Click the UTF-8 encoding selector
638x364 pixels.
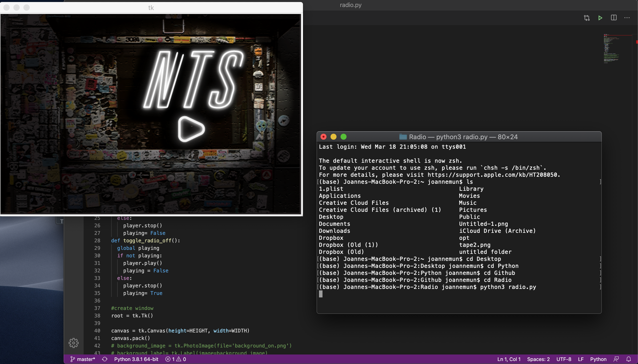coord(564,359)
